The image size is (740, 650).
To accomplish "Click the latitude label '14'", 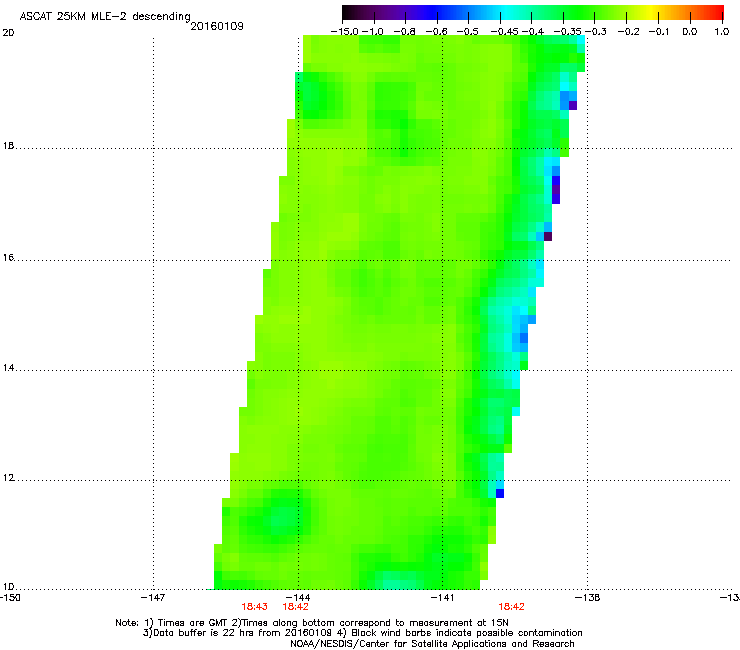I will pyautogui.click(x=8, y=368).
